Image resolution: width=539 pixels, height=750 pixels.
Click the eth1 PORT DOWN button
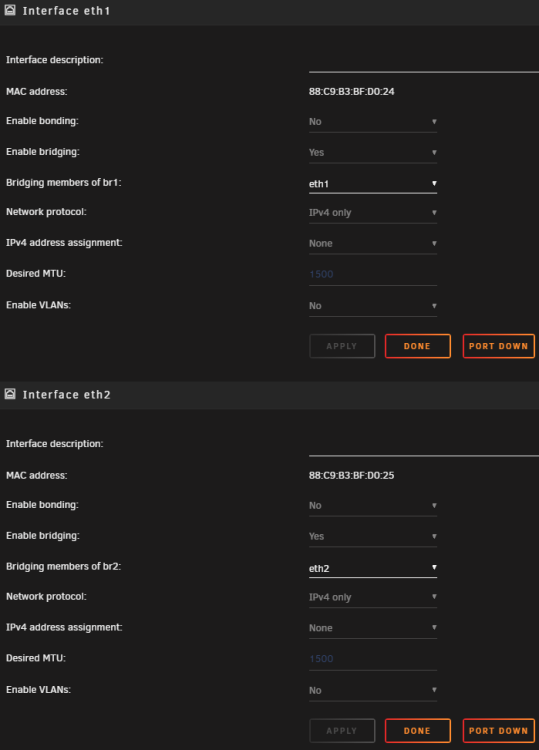498,346
